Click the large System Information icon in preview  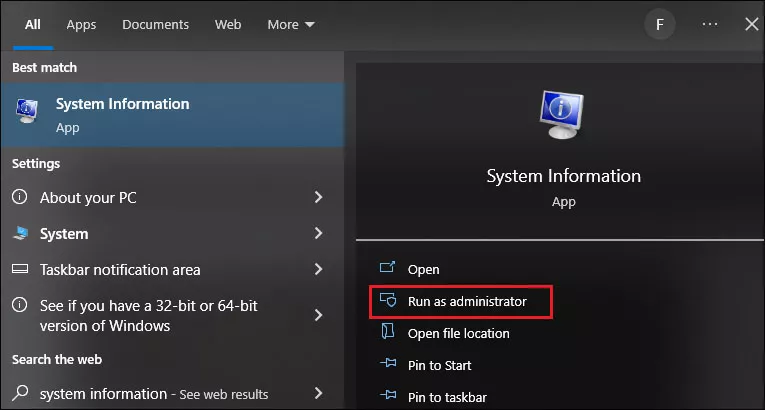pyautogui.click(x=563, y=115)
